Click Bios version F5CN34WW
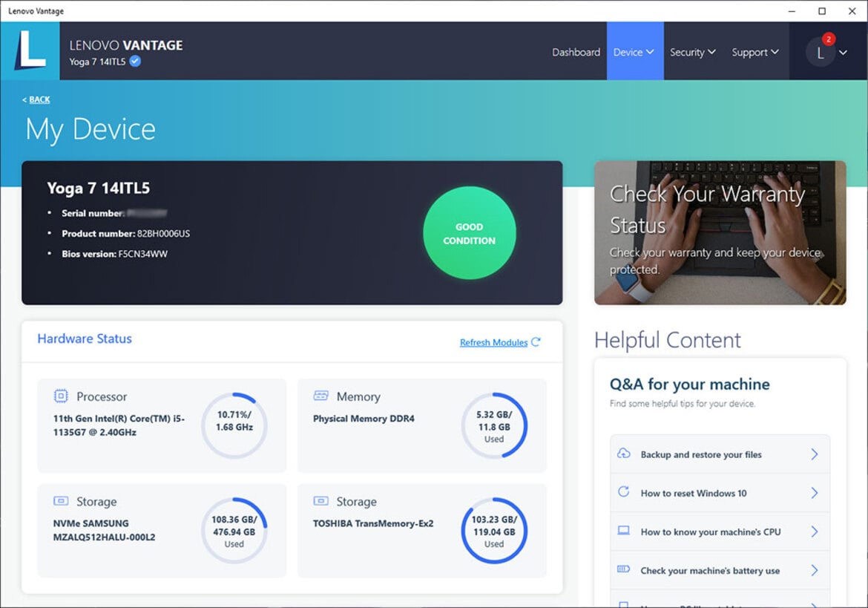This screenshot has height=608, width=868. [x=114, y=254]
